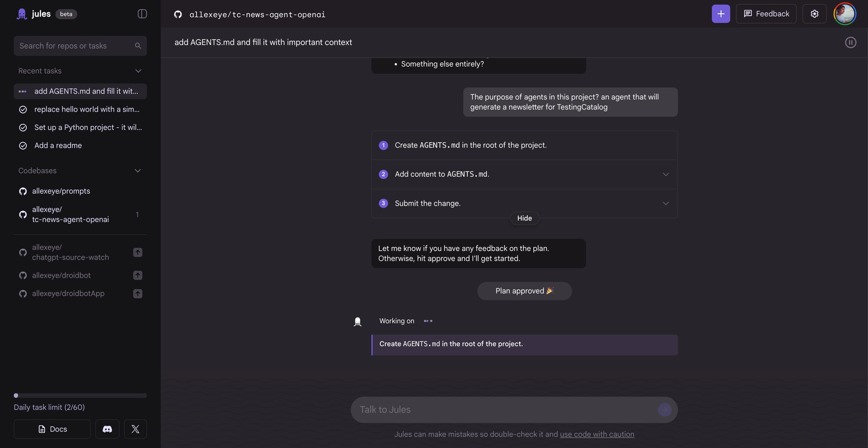Collapse the Codebases section
The width and height of the screenshot is (868, 448).
pos(138,171)
